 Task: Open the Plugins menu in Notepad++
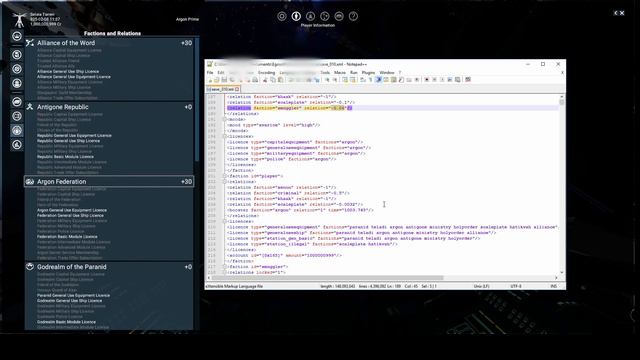[368, 73]
